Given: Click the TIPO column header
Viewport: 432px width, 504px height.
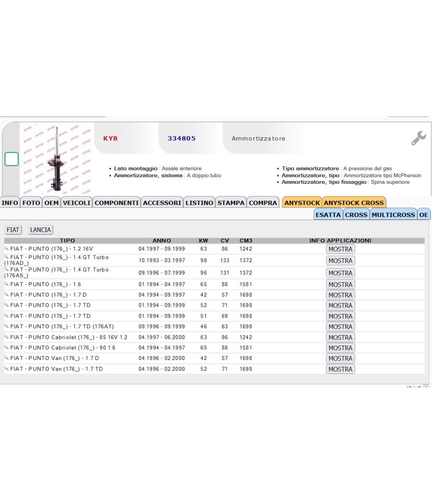Looking at the screenshot, I should click(x=67, y=240).
